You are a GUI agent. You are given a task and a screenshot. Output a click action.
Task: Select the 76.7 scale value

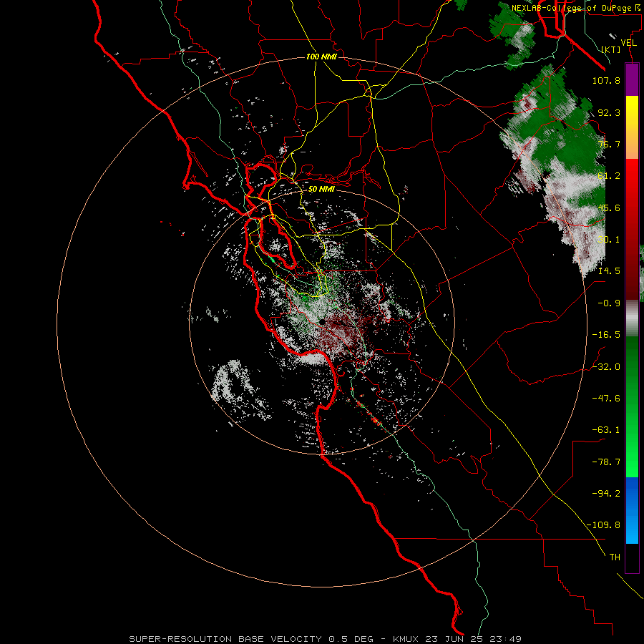coord(609,144)
